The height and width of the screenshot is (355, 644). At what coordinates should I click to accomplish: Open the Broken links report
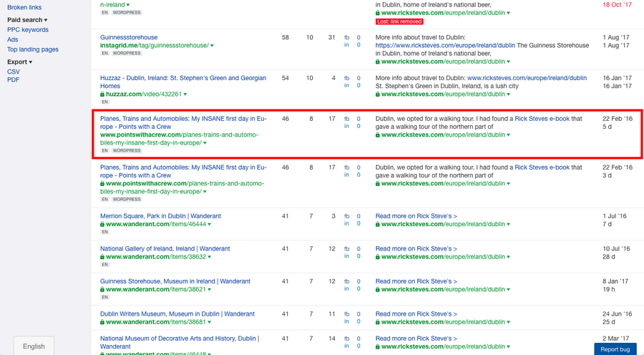(x=24, y=7)
